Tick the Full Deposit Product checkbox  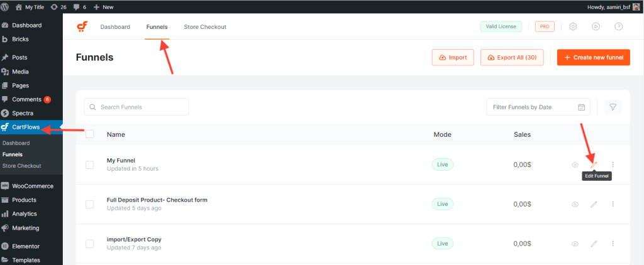(x=89, y=204)
